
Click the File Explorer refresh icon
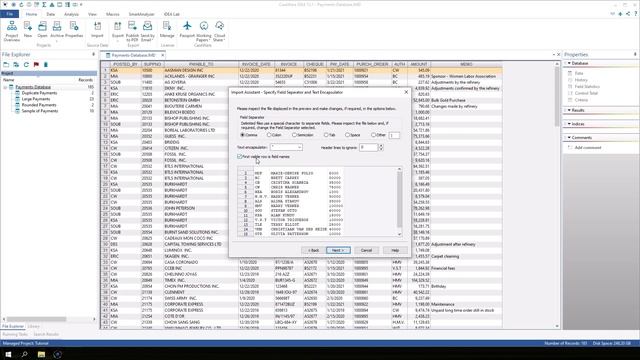[x=26, y=64]
